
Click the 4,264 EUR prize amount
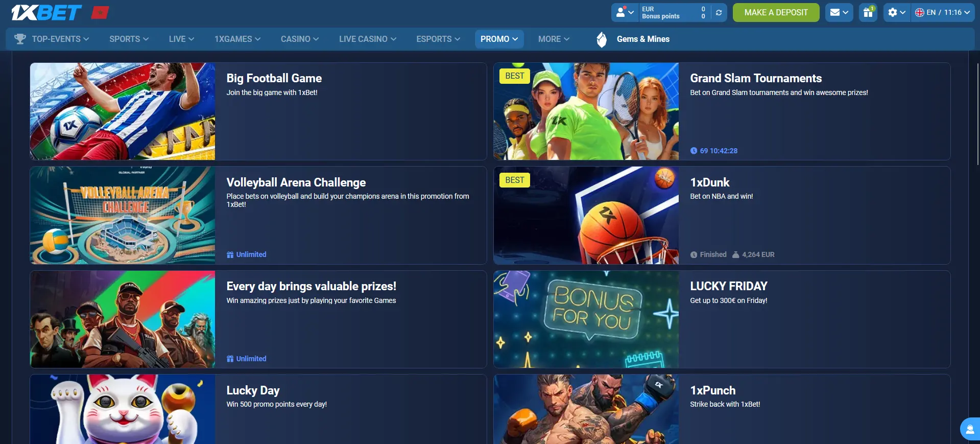pyautogui.click(x=758, y=254)
